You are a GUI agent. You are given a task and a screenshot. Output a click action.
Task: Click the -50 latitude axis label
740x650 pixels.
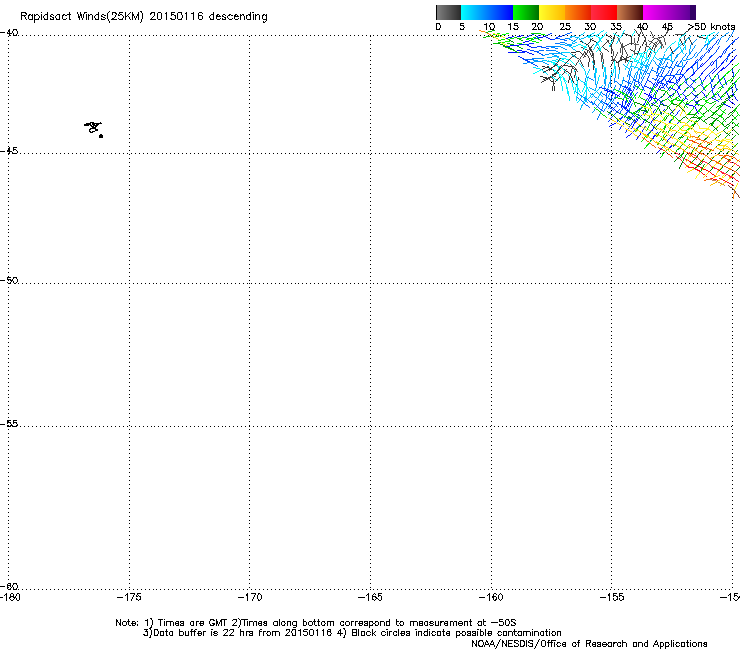pos(9,280)
